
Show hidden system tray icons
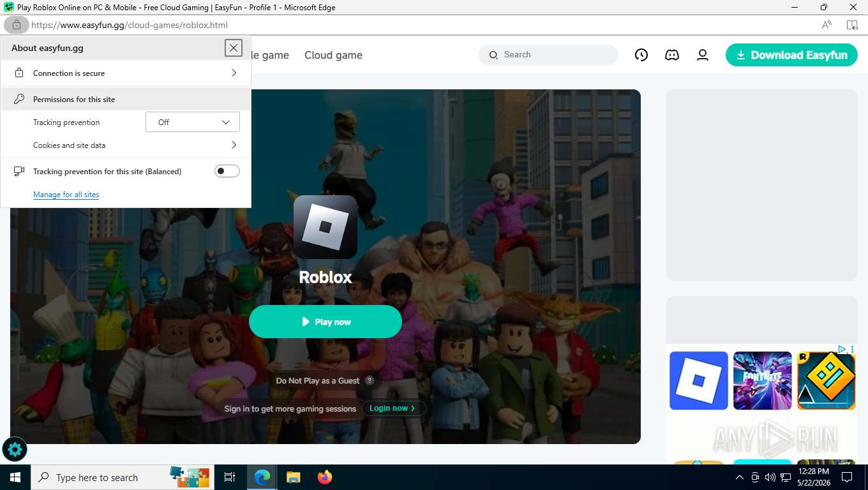(x=740, y=477)
